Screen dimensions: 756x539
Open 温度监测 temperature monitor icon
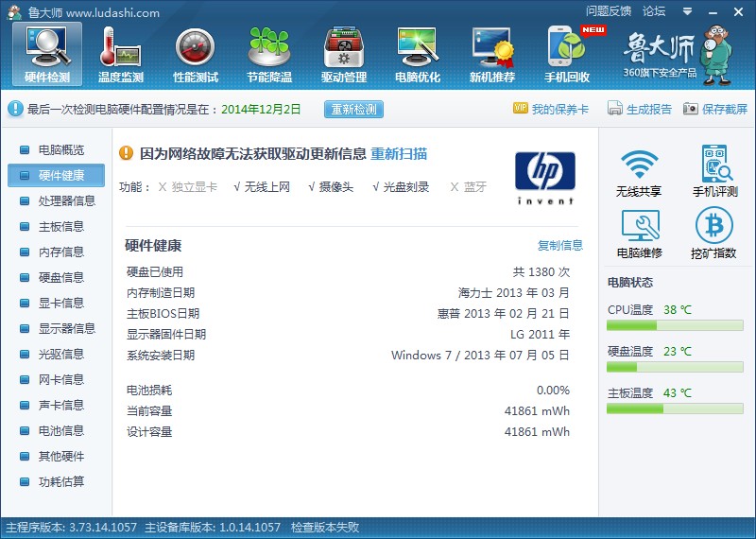point(121,54)
